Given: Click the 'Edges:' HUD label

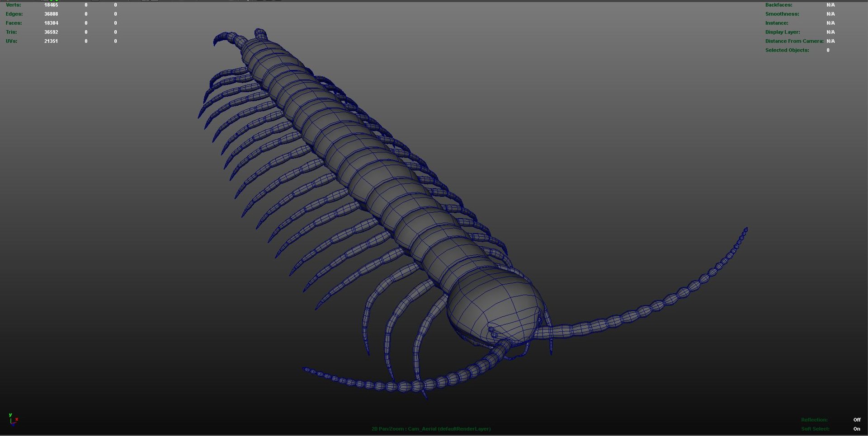Looking at the screenshot, I should pyautogui.click(x=14, y=14).
